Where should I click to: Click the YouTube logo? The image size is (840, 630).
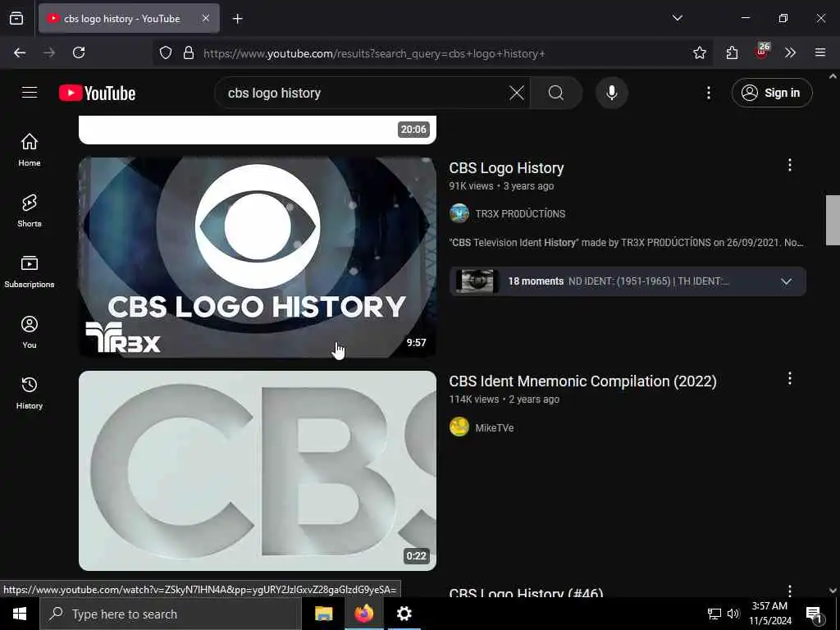click(x=98, y=93)
